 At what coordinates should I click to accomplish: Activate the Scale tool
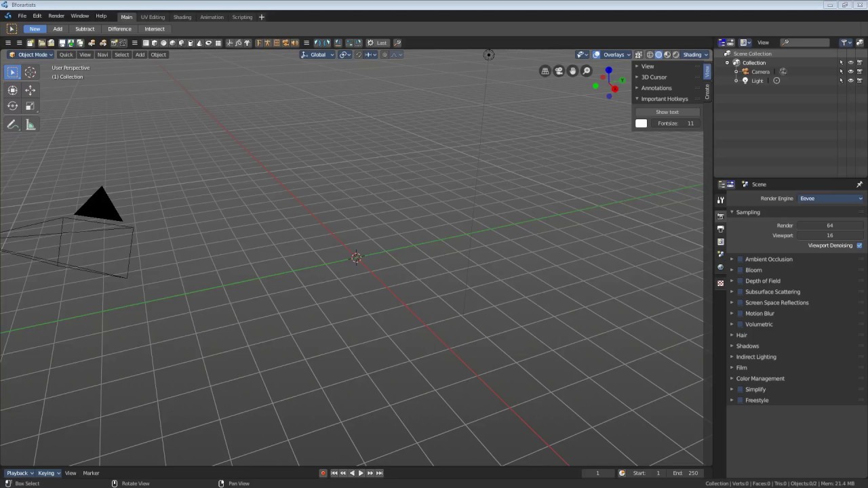click(x=31, y=106)
